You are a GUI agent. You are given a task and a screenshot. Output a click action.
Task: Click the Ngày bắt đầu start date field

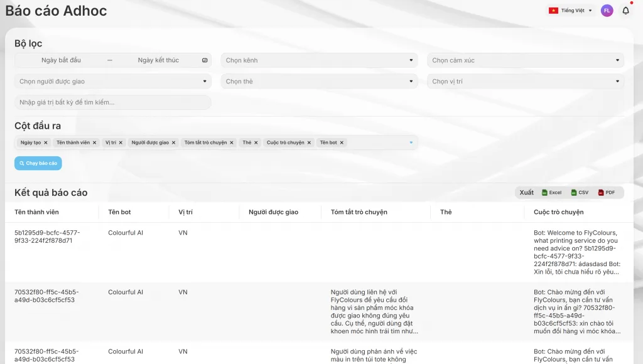coord(61,60)
